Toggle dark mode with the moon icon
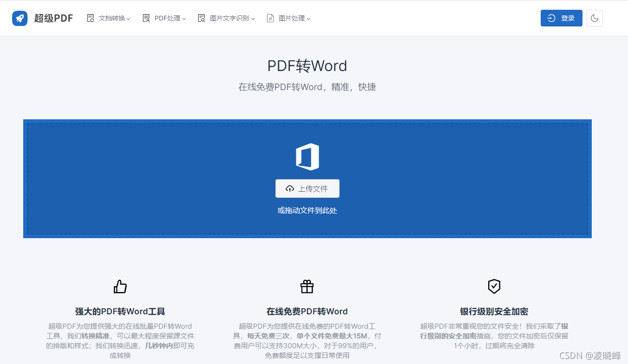Image resolution: width=628 pixels, height=364 pixels. click(595, 18)
